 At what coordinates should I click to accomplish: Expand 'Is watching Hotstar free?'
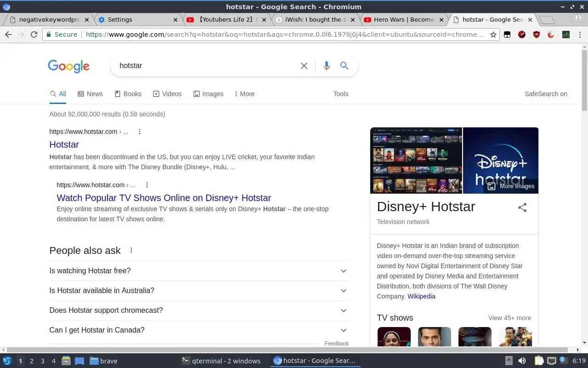point(199,271)
